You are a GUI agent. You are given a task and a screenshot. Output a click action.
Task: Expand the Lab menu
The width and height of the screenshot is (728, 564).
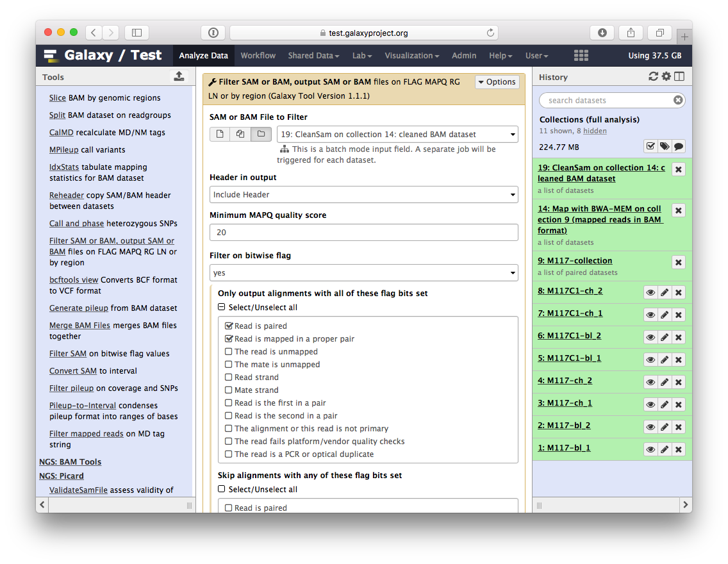tap(362, 55)
